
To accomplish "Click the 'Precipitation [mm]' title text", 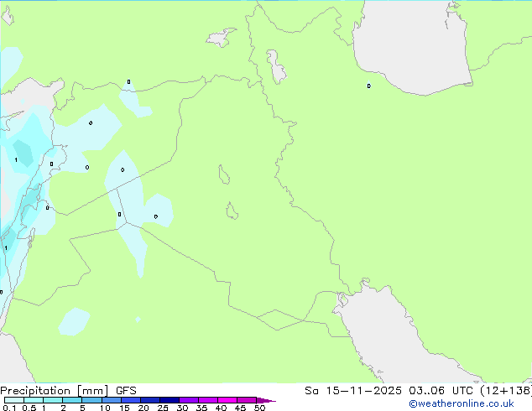I will click(x=54, y=391).
